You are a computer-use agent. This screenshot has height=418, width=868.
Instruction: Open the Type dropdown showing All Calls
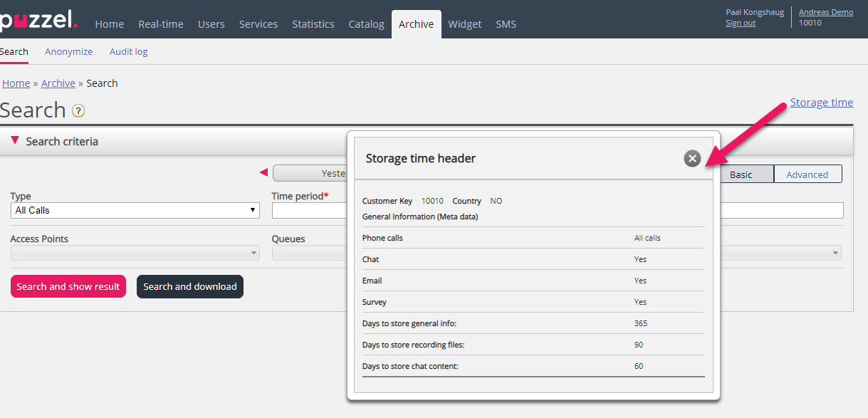(135, 210)
